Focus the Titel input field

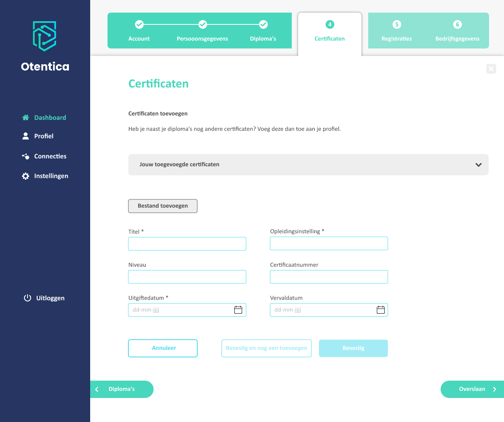[x=187, y=244]
